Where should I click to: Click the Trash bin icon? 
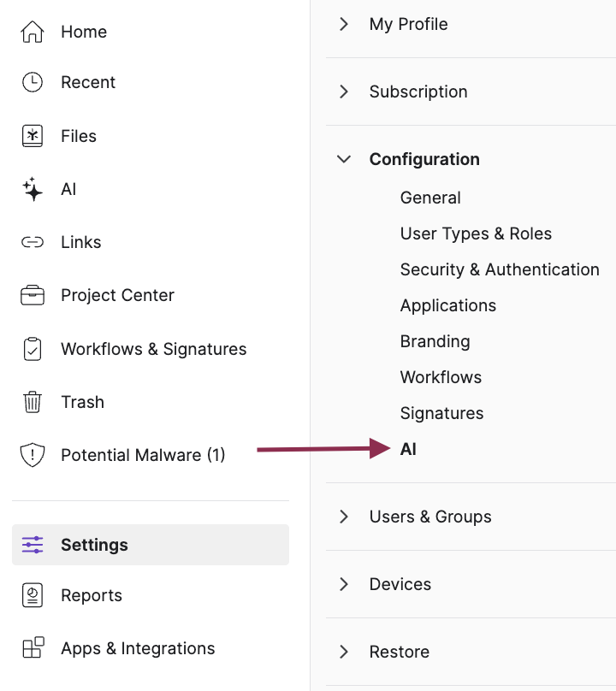(33, 402)
